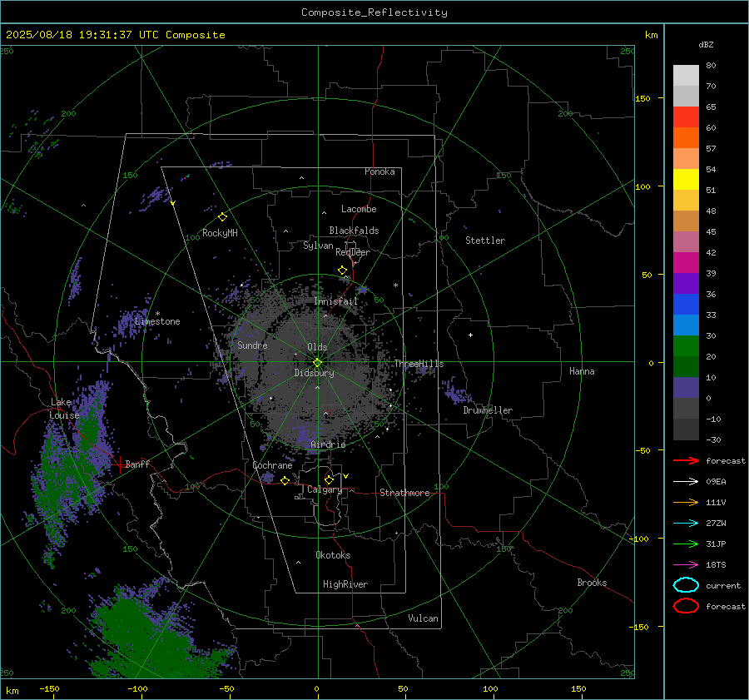
Task: Select the purple 36-39 dBZ swatch
Action: (686, 283)
